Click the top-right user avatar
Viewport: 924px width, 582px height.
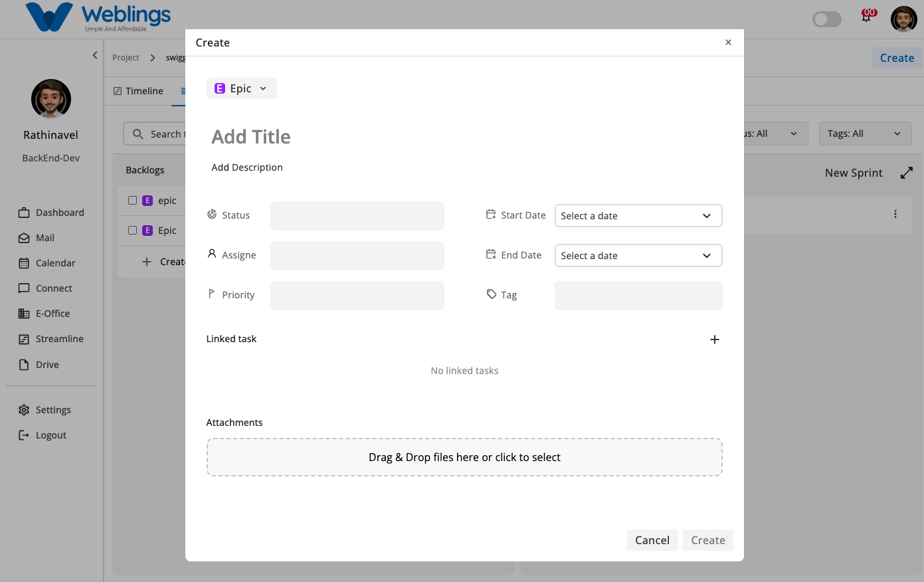[x=904, y=19]
